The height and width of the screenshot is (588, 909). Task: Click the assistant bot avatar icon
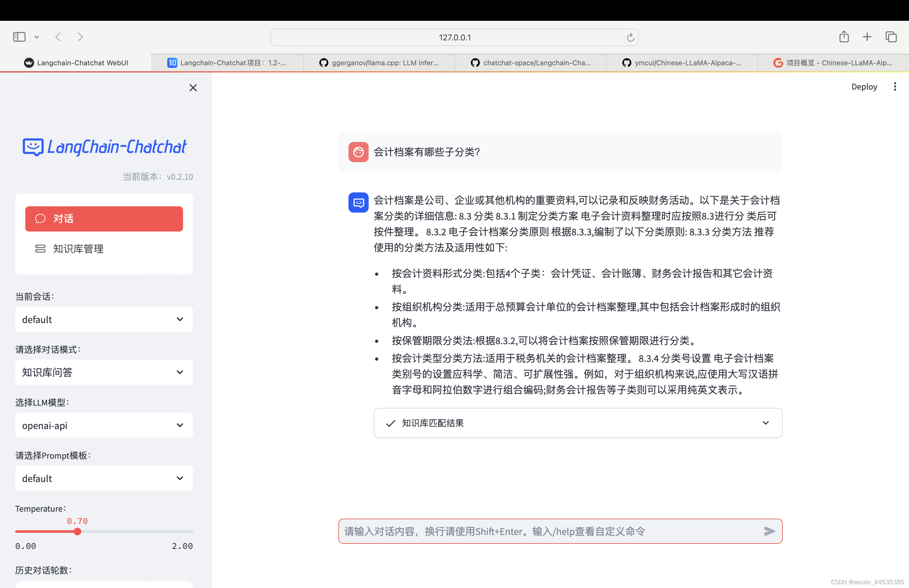pos(358,203)
